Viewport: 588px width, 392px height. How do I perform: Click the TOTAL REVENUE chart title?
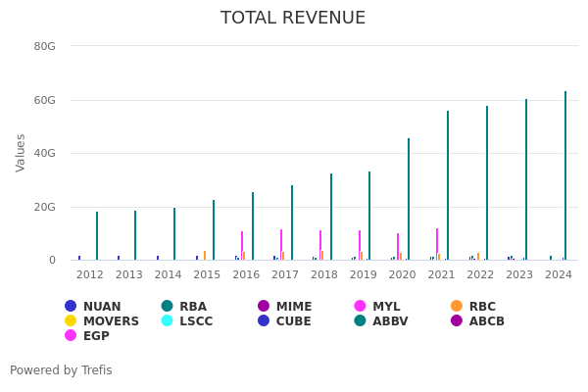293,19
